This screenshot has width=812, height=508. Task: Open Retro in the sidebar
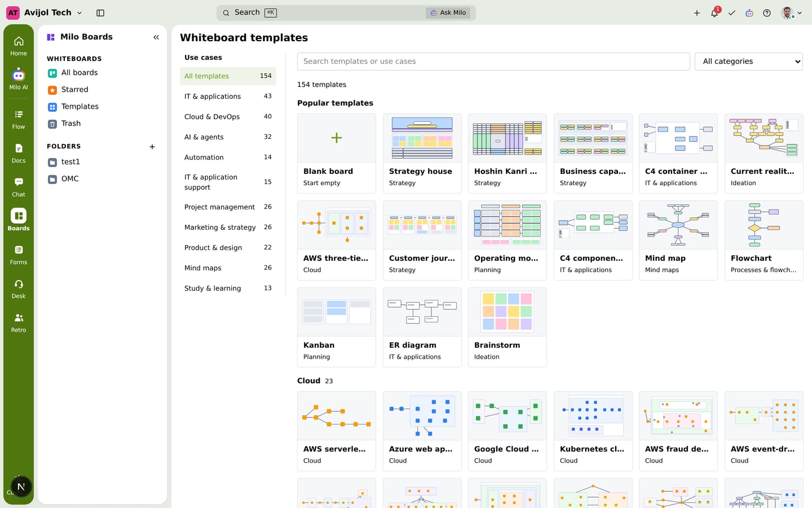(x=19, y=322)
